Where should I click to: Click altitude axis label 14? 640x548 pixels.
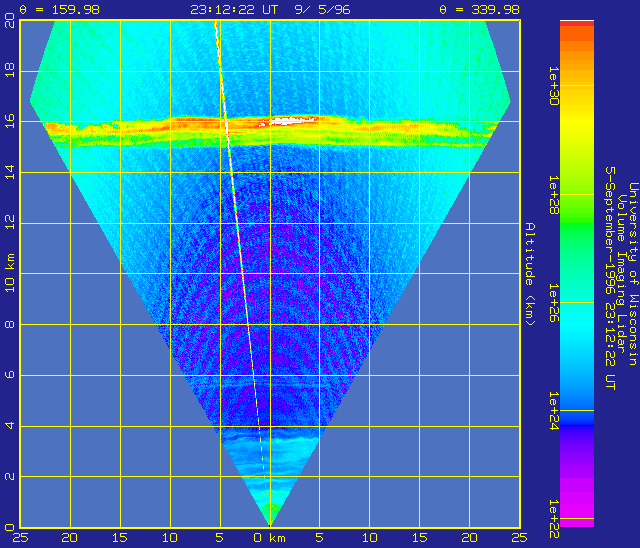tap(9, 172)
